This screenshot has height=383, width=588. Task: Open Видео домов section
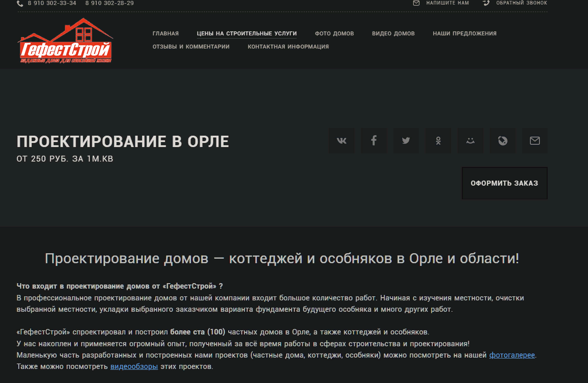click(393, 34)
